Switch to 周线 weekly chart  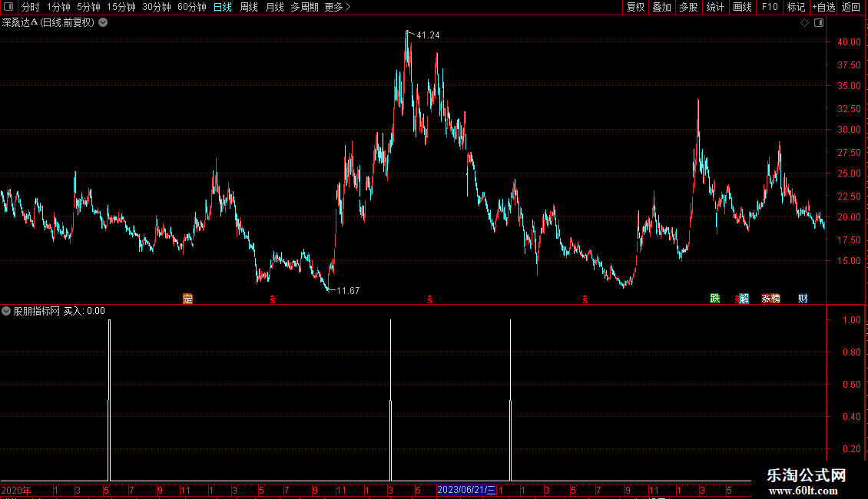(x=249, y=7)
